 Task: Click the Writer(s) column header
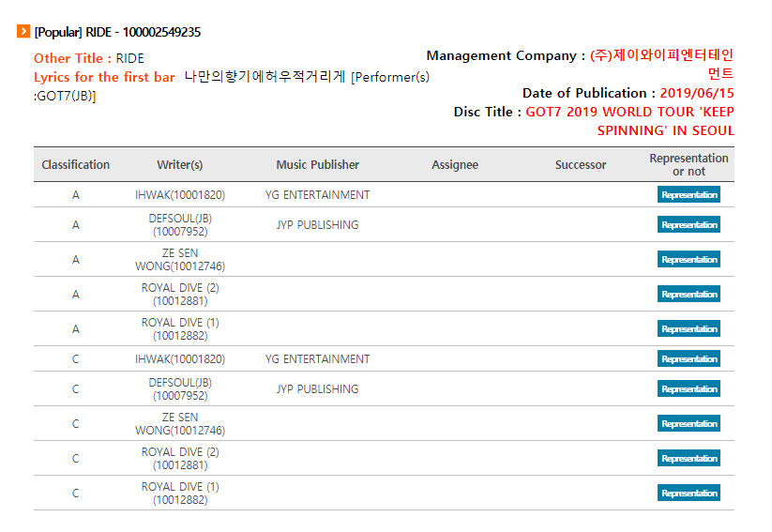180,164
